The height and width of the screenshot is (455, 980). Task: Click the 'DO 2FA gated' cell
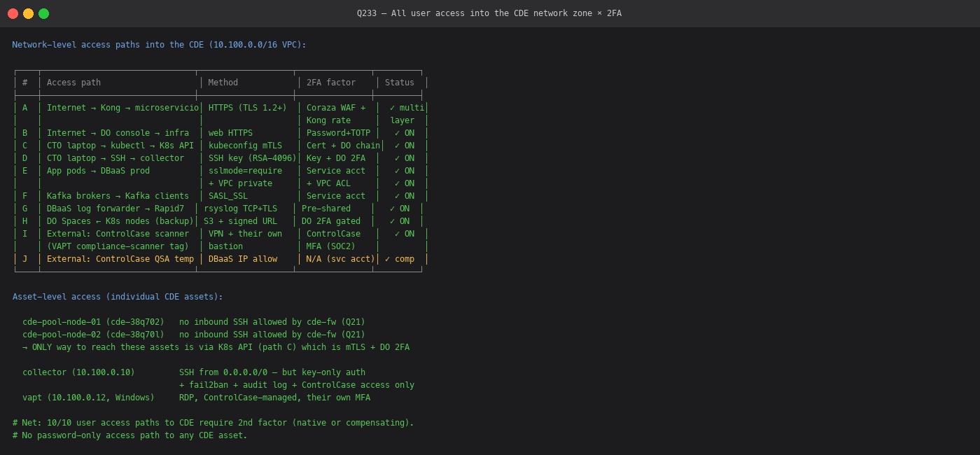click(331, 221)
